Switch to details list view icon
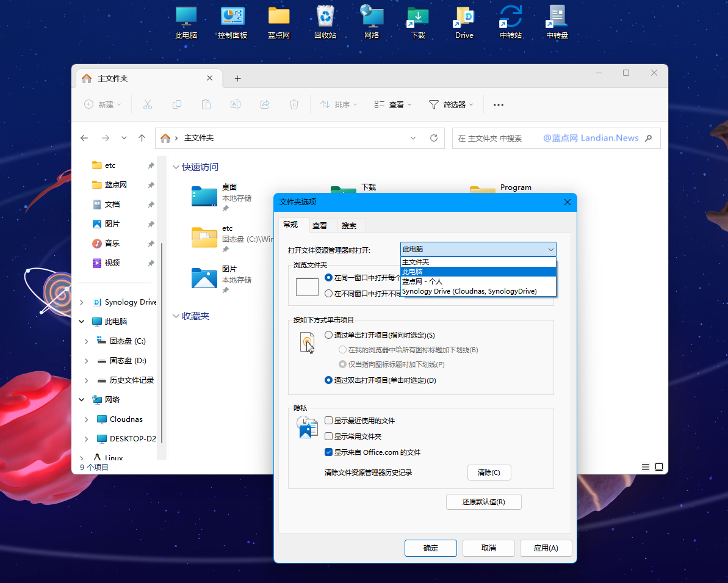The width and height of the screenshot is (728, 583). [x=646, y=467]
